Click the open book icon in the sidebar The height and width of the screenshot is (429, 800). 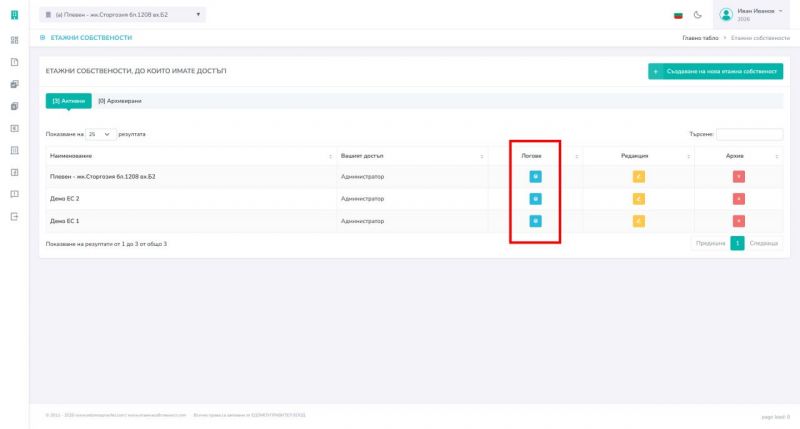coord(14,194)
